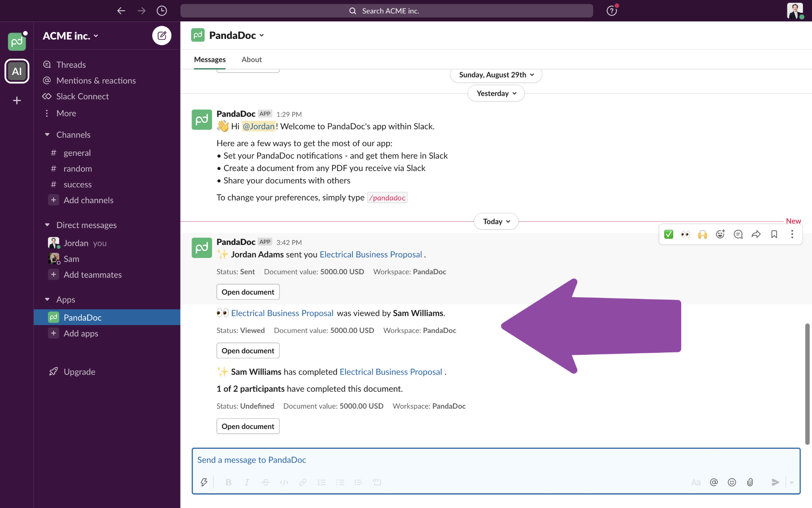Collapse the Apps section
812x508 pixels.
[47, 299]
